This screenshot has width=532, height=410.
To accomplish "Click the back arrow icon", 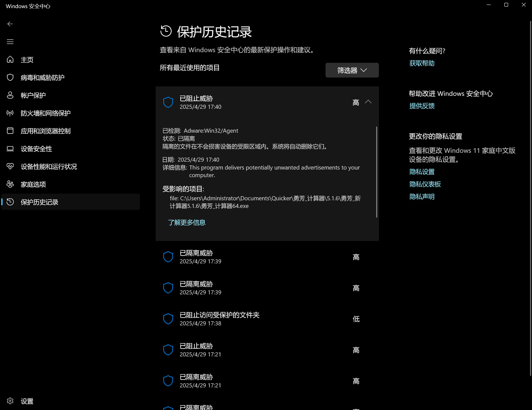I will point(10,24).
